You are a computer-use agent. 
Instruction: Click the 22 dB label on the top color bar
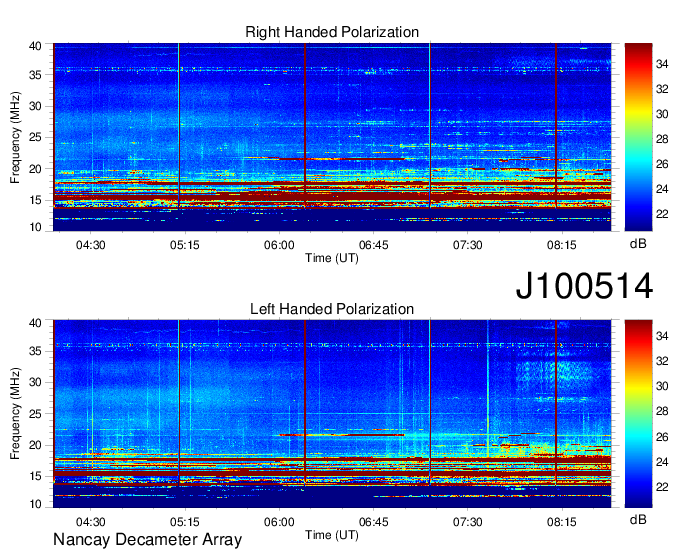pos(662,214)
